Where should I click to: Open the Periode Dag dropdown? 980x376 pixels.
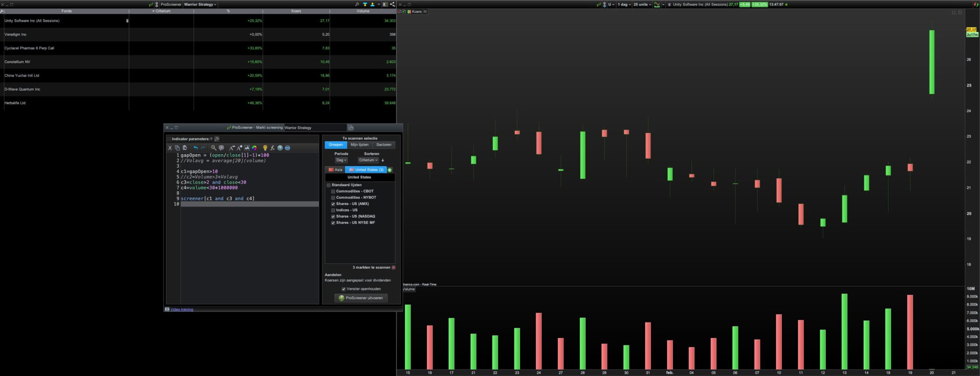tap(341, 160)
